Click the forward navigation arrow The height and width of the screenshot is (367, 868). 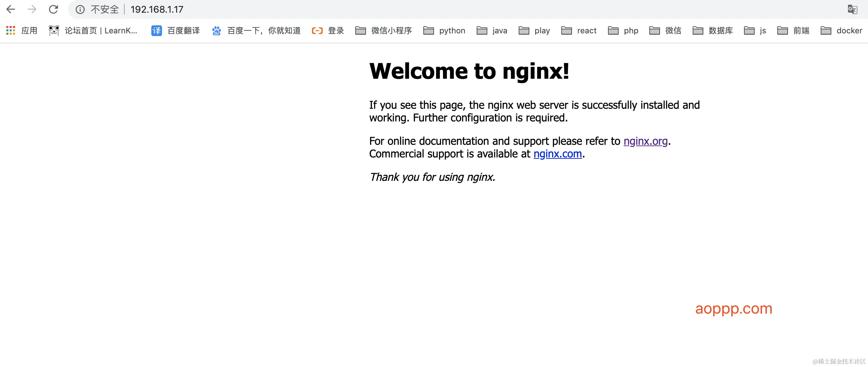(x=32, y=9)
